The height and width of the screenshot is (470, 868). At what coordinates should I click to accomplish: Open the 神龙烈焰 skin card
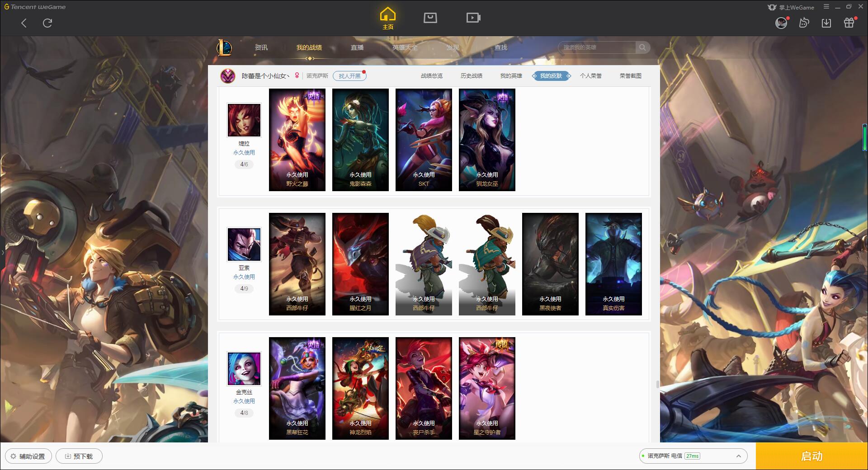coord(360,388)
